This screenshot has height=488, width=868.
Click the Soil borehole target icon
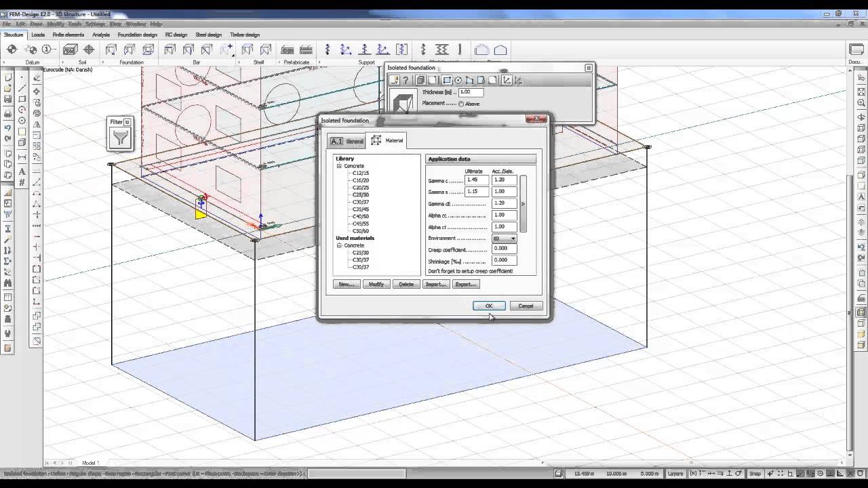(89, 49)
